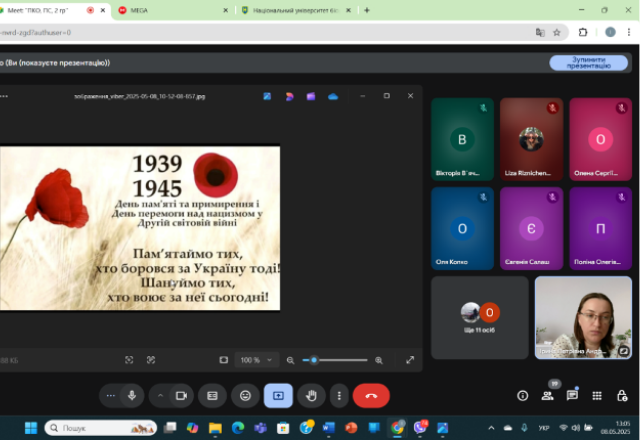Show the participants list panel

tap(547, 396)
